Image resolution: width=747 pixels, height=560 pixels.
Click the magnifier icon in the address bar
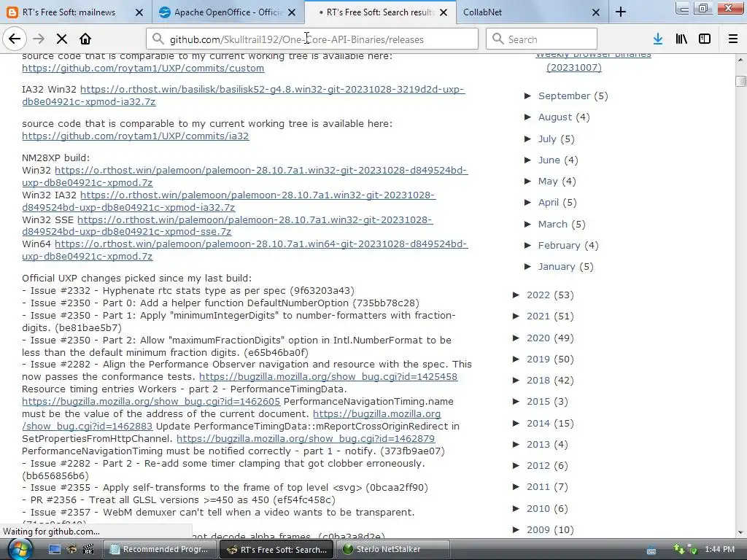point(158,39)
